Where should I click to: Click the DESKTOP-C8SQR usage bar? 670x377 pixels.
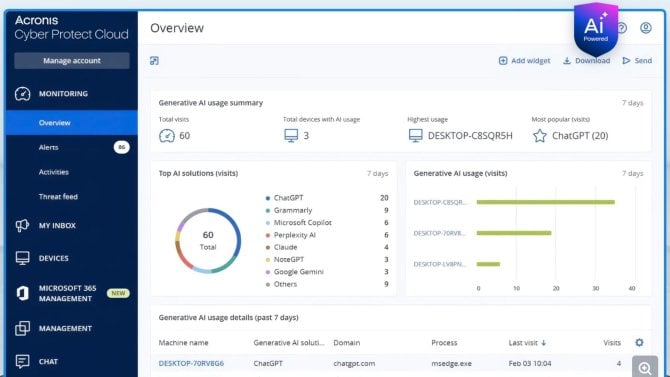(x=546, y=202)
